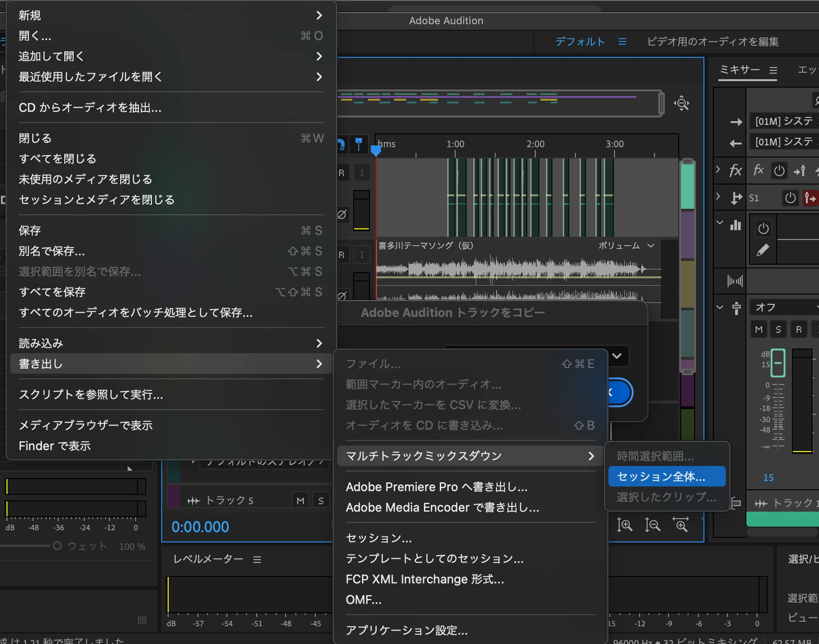This screenshot has height=644, width=819.
Task: Click the blue OK button in copy dialog
Action: (x=620, y=392)
